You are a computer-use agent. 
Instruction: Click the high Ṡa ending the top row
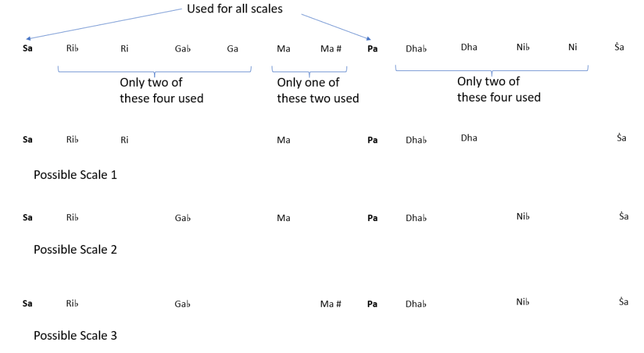click(x=619, y=48)
